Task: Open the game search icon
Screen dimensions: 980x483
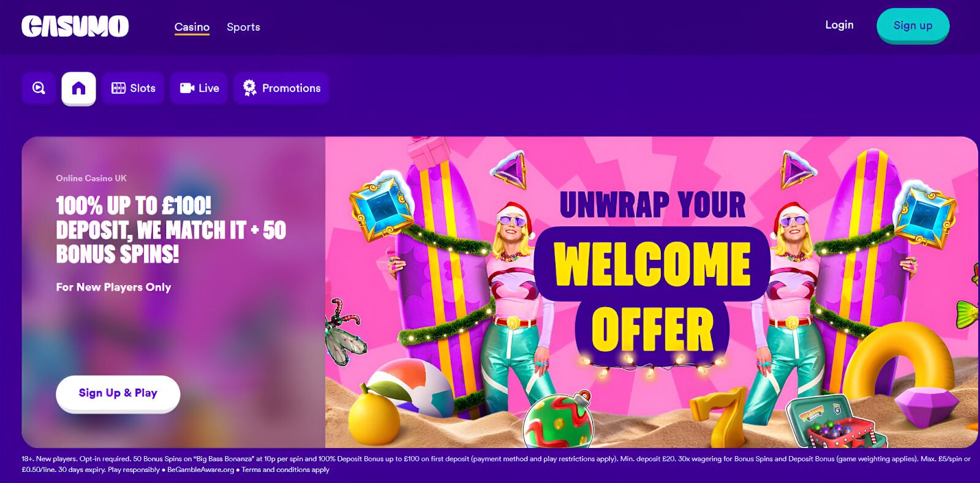Action: (x=39, y=88)
